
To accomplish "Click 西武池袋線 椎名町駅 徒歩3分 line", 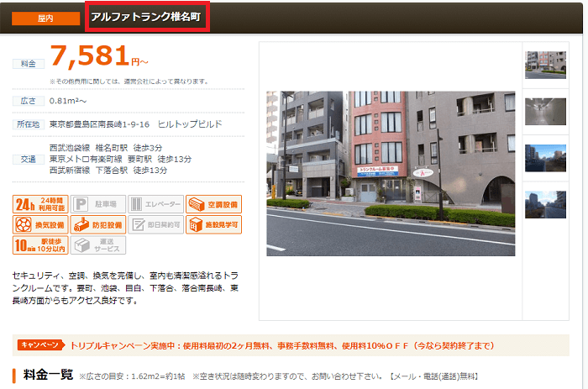I will click(106, 148).
